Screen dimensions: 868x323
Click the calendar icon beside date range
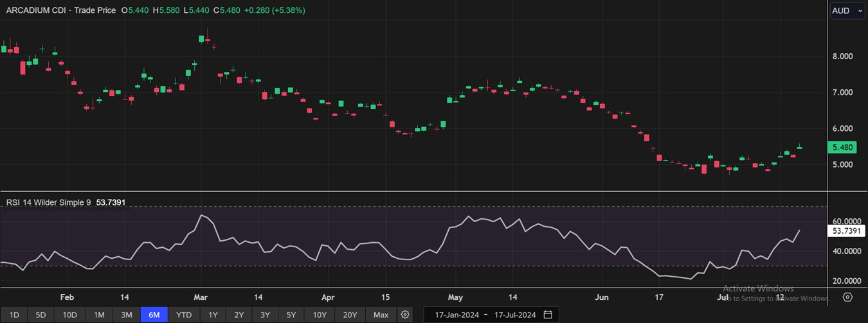[548, 315]
